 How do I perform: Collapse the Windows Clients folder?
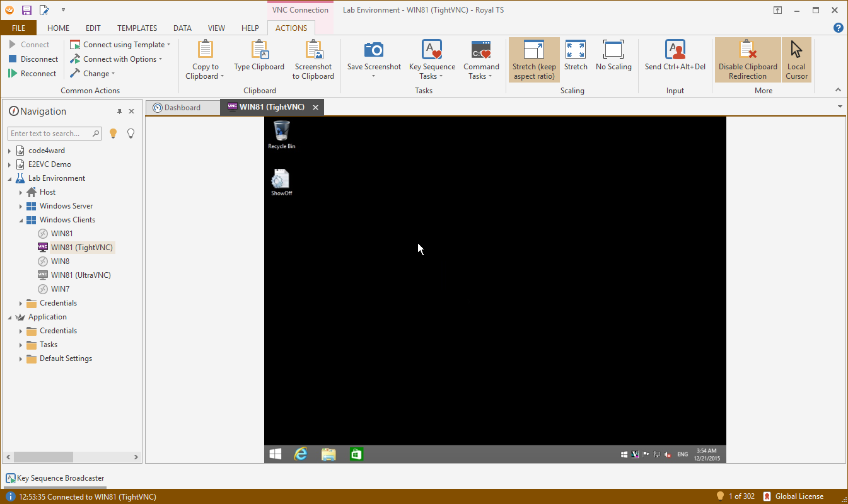(21, 220)
